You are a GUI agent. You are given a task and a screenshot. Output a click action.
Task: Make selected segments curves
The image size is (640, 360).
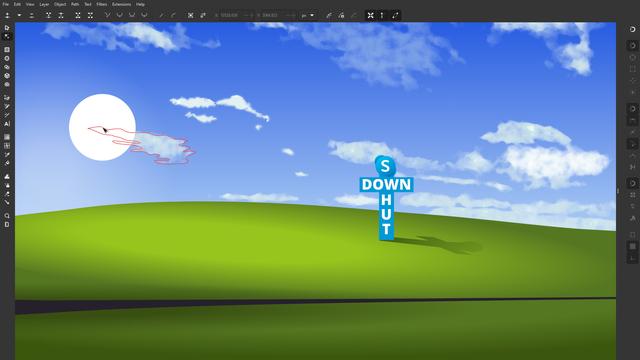174,16
